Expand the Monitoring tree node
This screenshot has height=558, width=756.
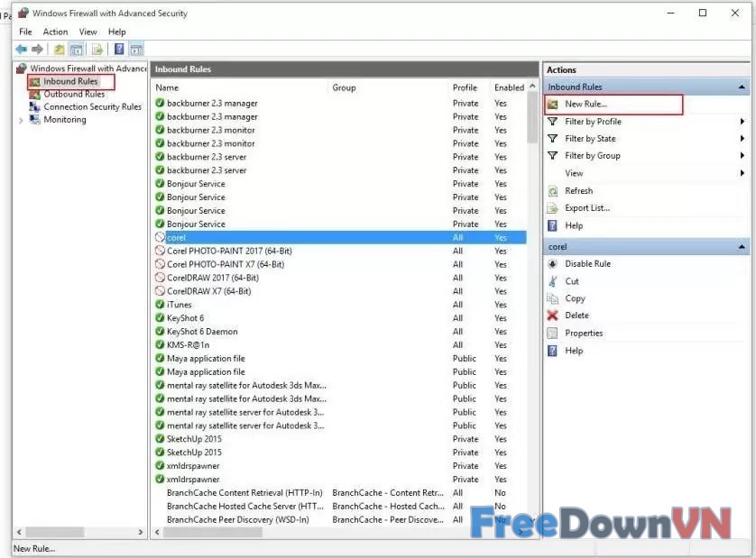pos(21,120)
